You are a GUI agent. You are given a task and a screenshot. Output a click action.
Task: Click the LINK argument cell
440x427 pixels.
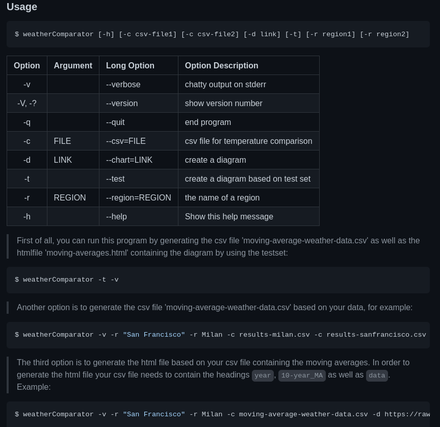click(73, 160)
